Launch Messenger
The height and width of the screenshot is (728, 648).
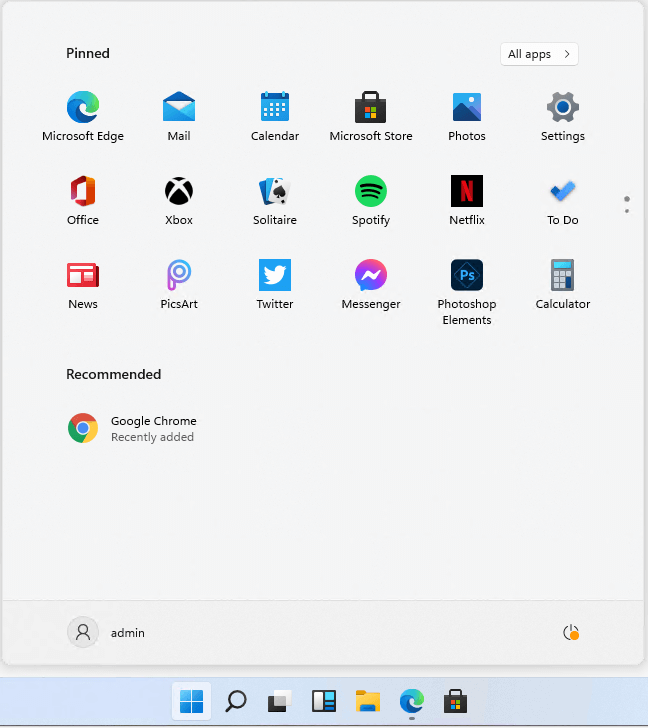pos(370,284)
